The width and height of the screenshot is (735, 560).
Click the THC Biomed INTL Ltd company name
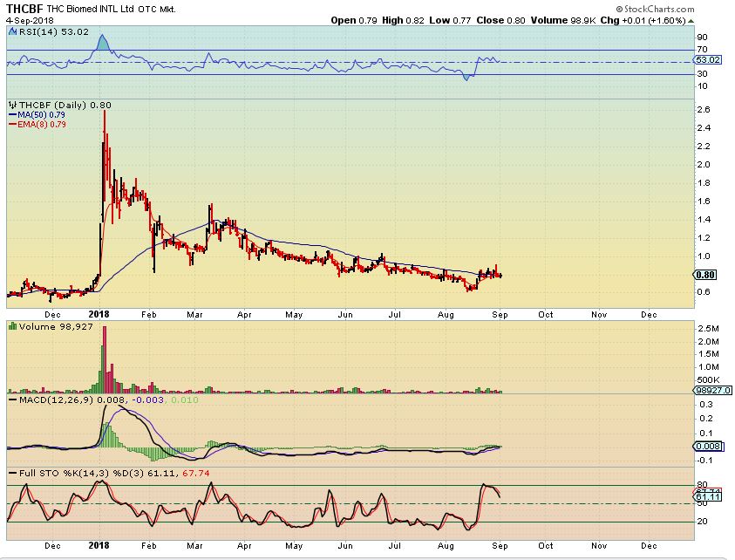91,9
